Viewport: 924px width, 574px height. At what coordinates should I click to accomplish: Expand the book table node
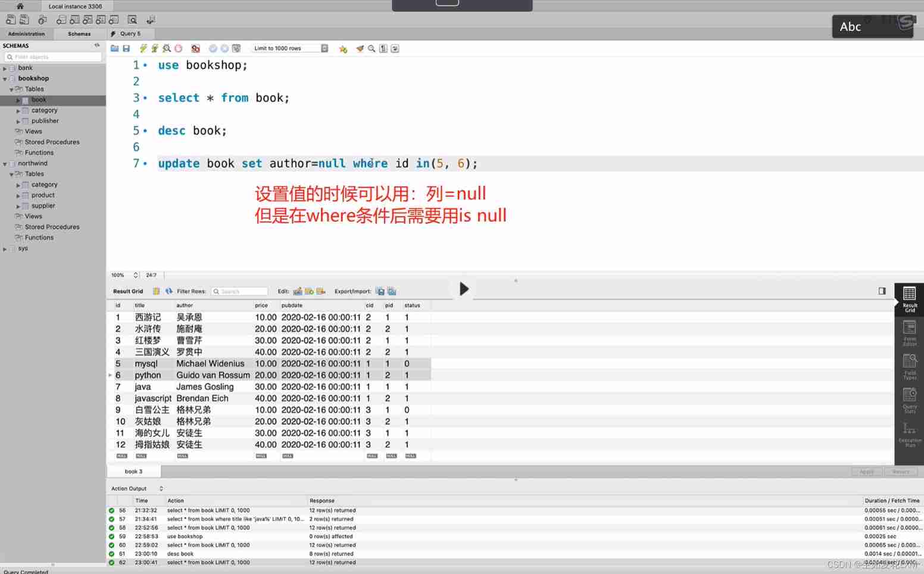[18, 100]
